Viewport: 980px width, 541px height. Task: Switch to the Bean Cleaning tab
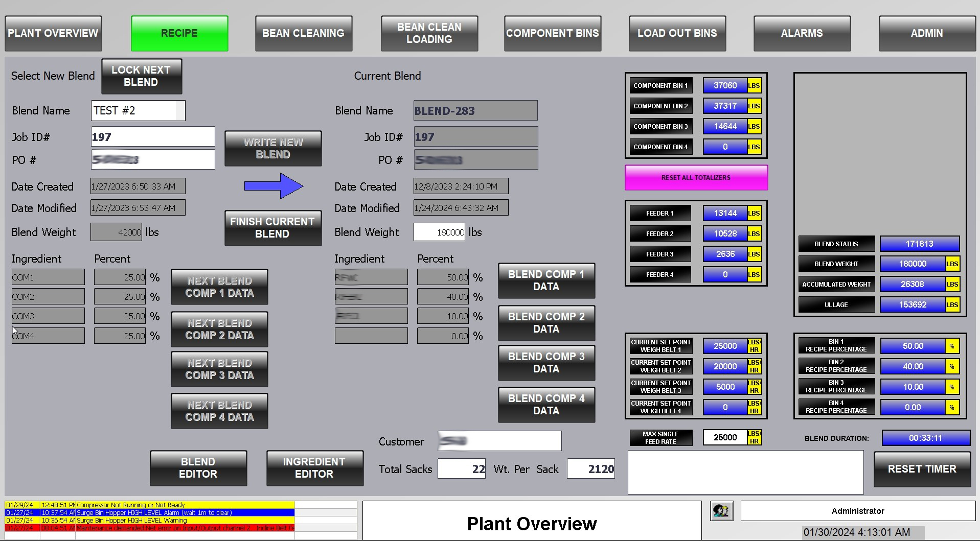point(303,33)
